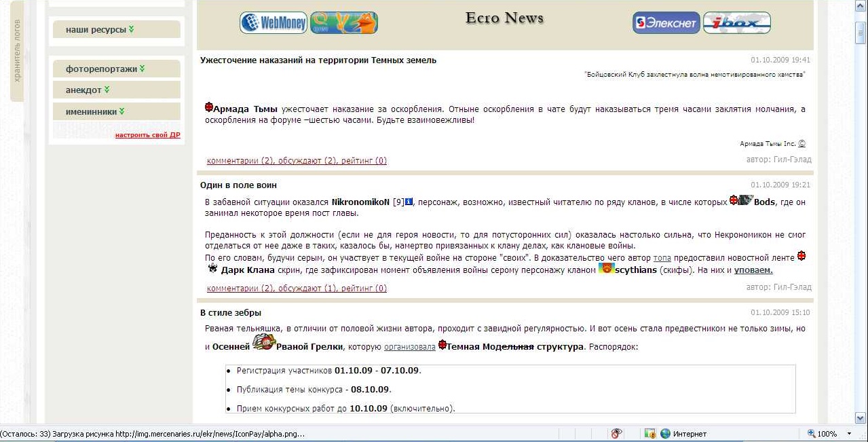Open the WebMoney payment banner
Screen dimensions: 868x442
273,22
